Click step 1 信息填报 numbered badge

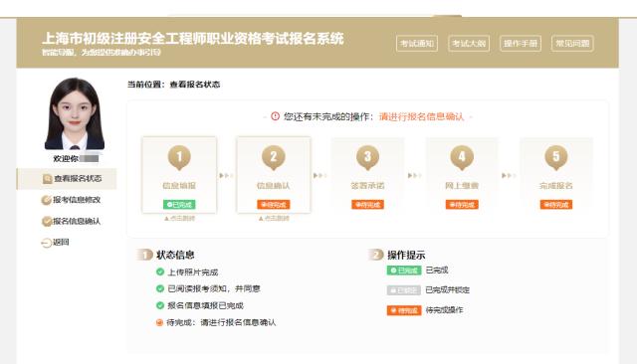(179, 157)
